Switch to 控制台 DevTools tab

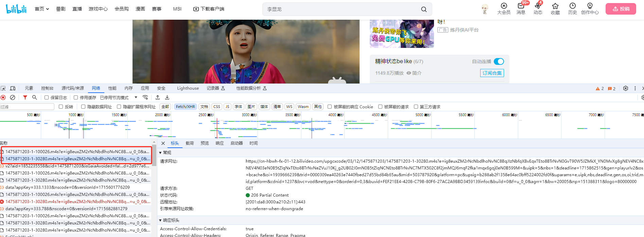click(47, 88)
